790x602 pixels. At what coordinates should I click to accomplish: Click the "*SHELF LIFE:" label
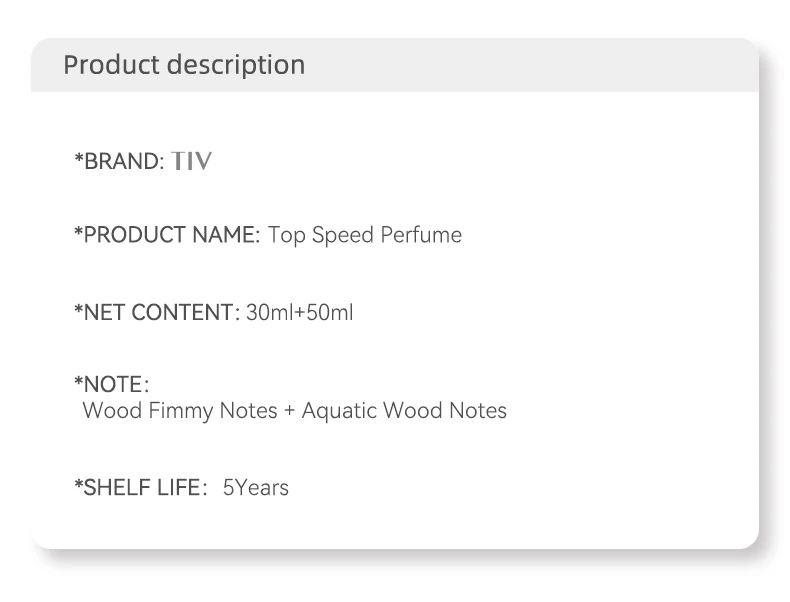(x=138, y=488)
